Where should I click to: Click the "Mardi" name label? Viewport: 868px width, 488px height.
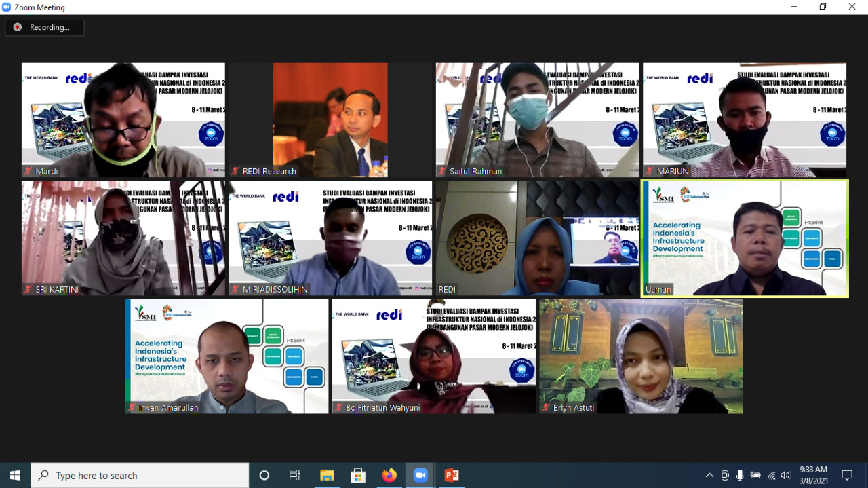pyautogui.click(x=47, y=171)
